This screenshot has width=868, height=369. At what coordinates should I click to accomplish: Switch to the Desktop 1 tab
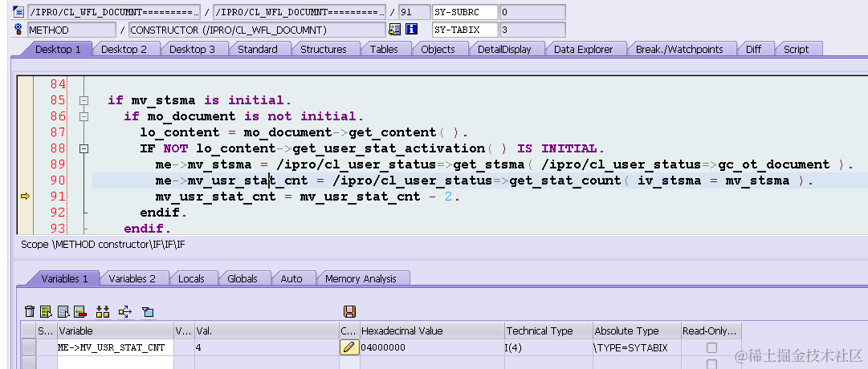coord(58,49)
